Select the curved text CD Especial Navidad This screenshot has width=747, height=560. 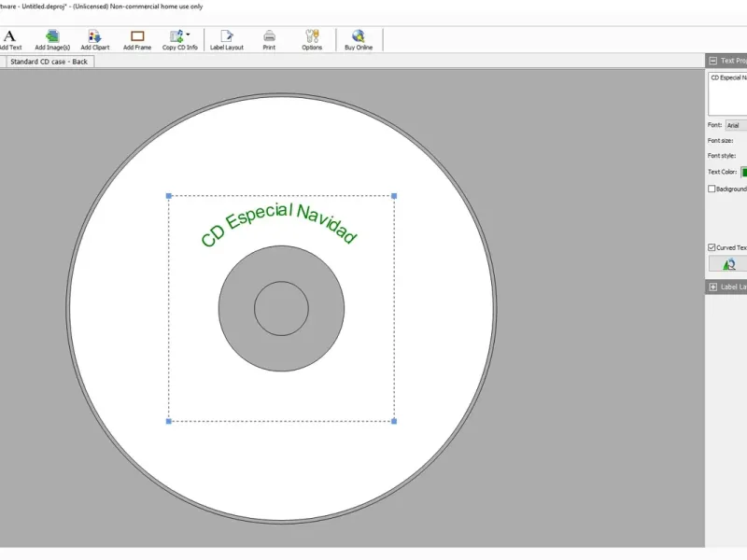[x=278, y=224]
